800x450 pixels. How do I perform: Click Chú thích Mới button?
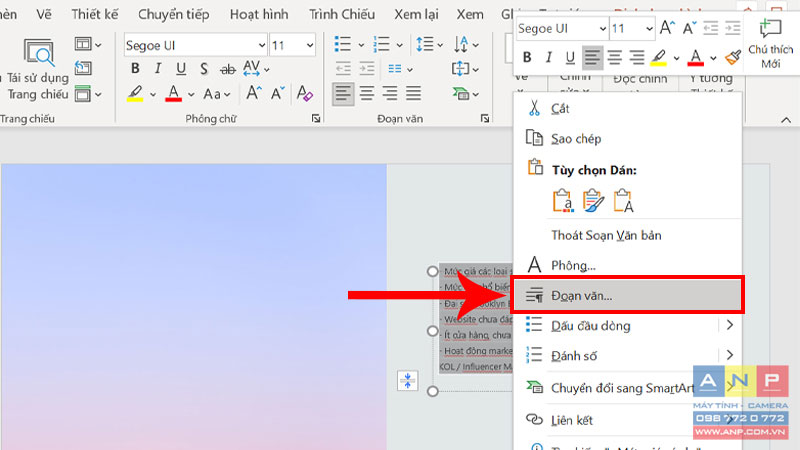(770, 43)
